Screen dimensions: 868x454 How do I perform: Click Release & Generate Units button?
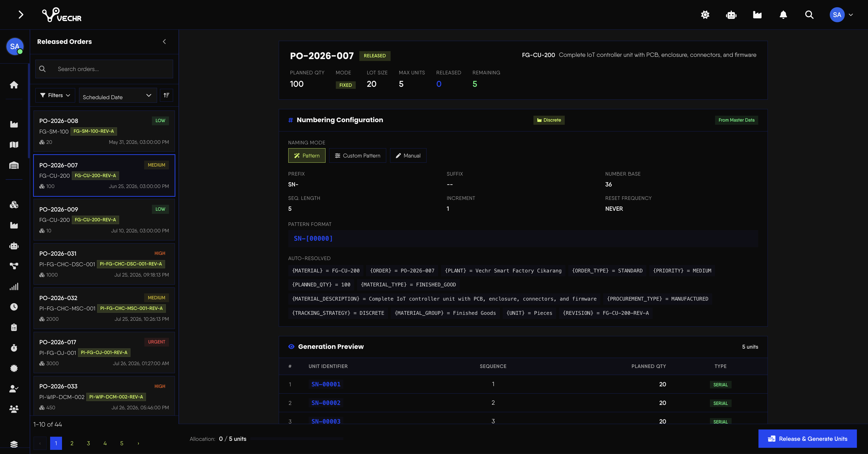[x=807, y=439]
